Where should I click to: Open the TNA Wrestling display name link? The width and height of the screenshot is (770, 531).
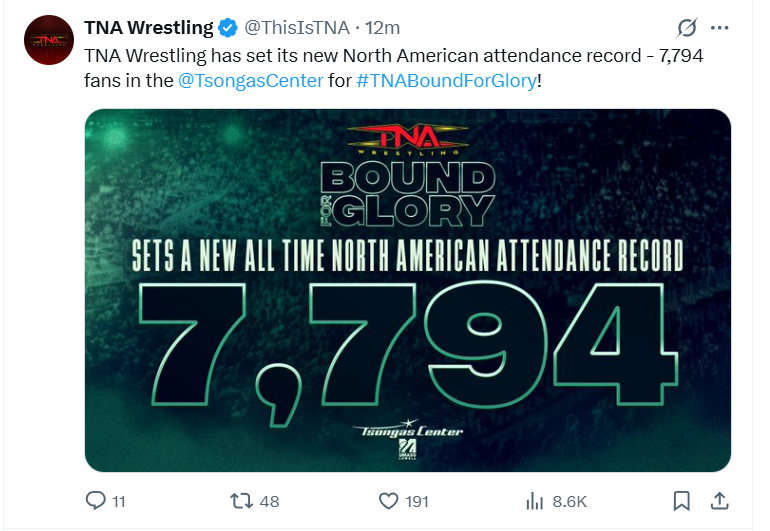tap(148, 28)
